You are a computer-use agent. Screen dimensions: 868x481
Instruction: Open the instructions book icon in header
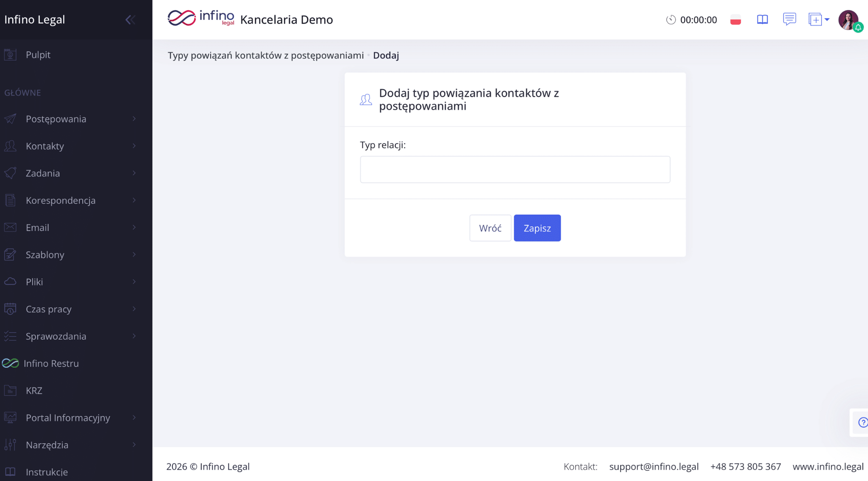(762, 20)
